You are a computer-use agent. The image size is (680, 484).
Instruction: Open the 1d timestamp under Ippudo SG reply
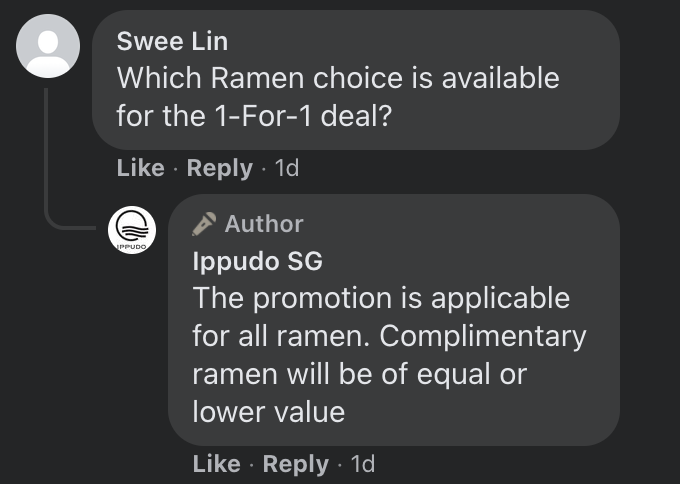pos(362,463)
